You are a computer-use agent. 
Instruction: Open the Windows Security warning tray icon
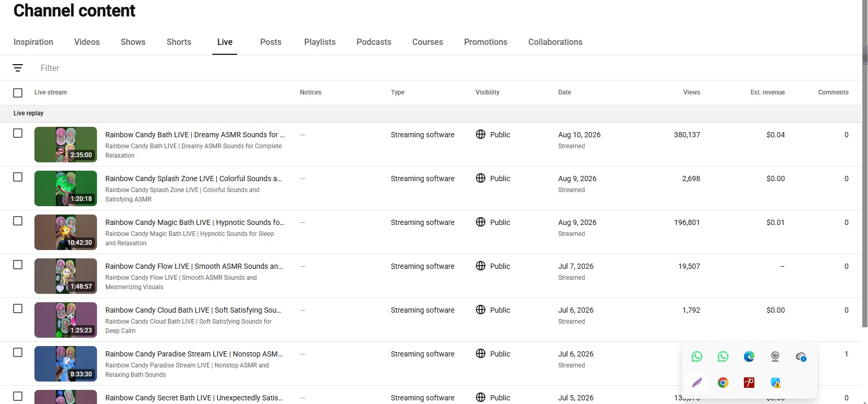[x=775, y=383]
